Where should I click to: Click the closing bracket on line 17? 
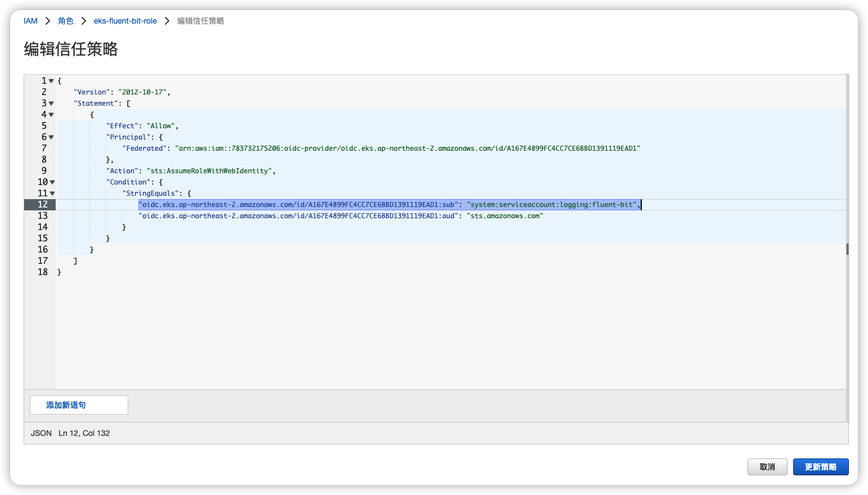click(75, 261)
